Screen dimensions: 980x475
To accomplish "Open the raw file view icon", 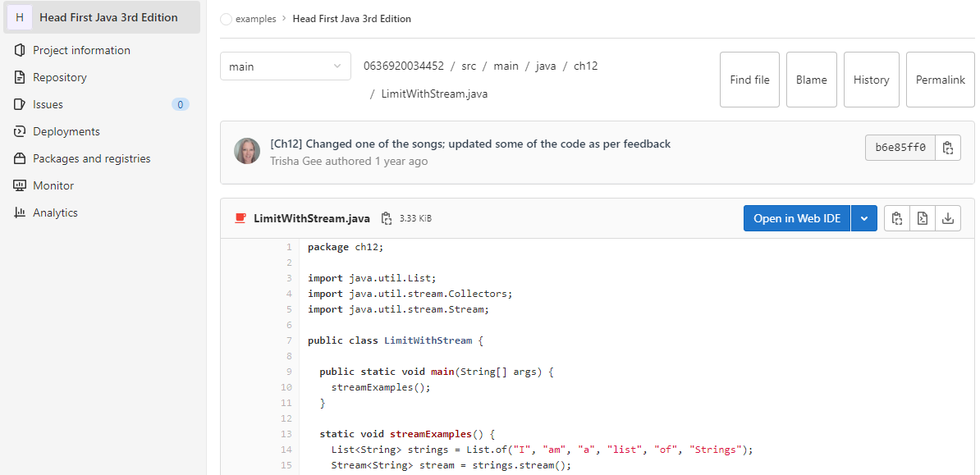I will (x=923, y=218).
